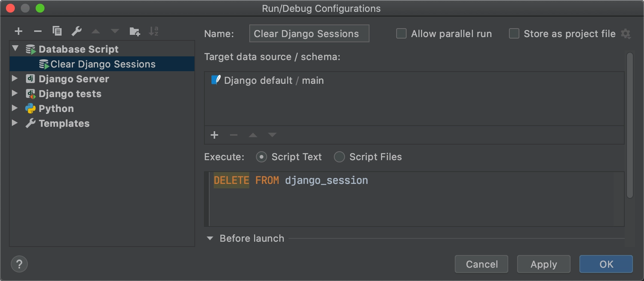Collapse the Database Script tree node
This screenshot has height=281, width=644.
[x=15, y=48]
